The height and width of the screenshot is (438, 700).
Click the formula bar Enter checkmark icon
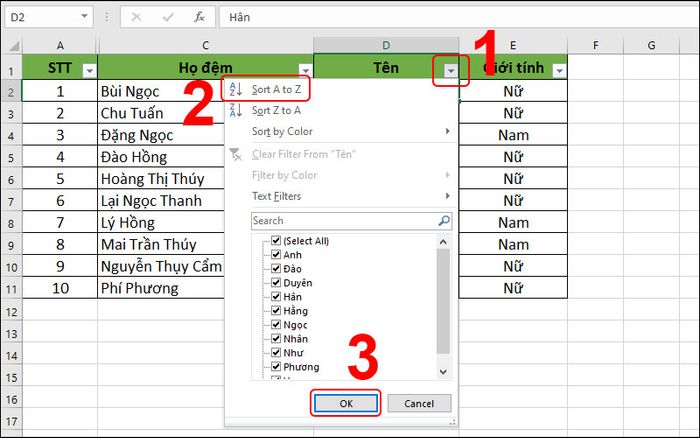[168, 17]
